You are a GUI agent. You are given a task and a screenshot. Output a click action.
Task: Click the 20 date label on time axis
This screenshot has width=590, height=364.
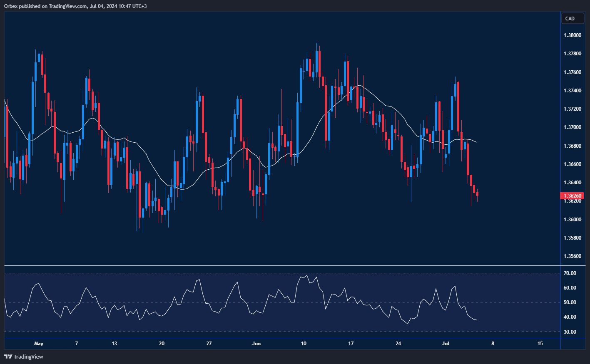coord(162,344)
